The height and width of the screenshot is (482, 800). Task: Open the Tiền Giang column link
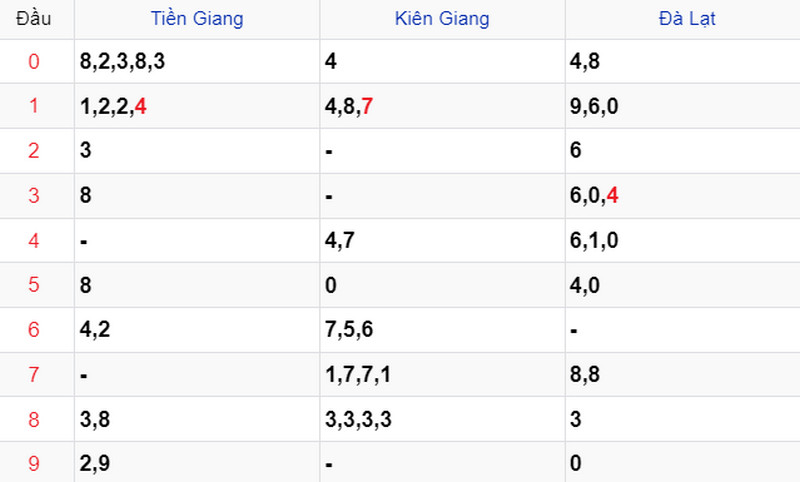click(x=197, y=19)
